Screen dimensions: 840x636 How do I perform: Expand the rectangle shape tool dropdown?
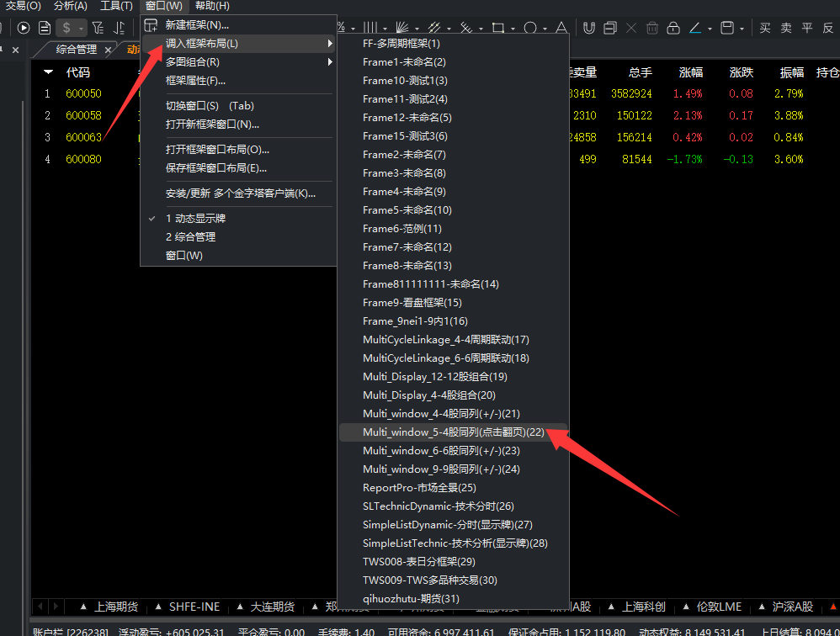512,28
